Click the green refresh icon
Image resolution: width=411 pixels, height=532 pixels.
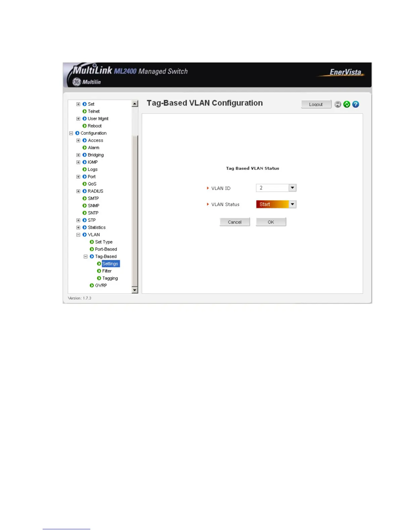347,104
